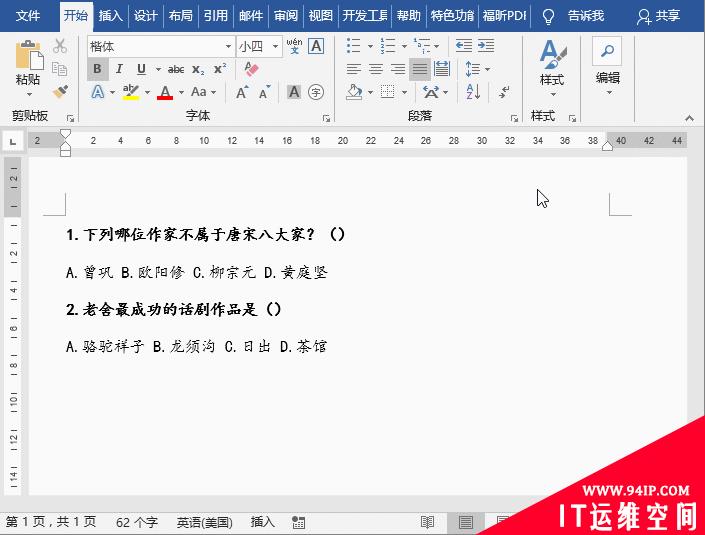Click the lightbulb Tell Me icon

[x=548, y=17]
